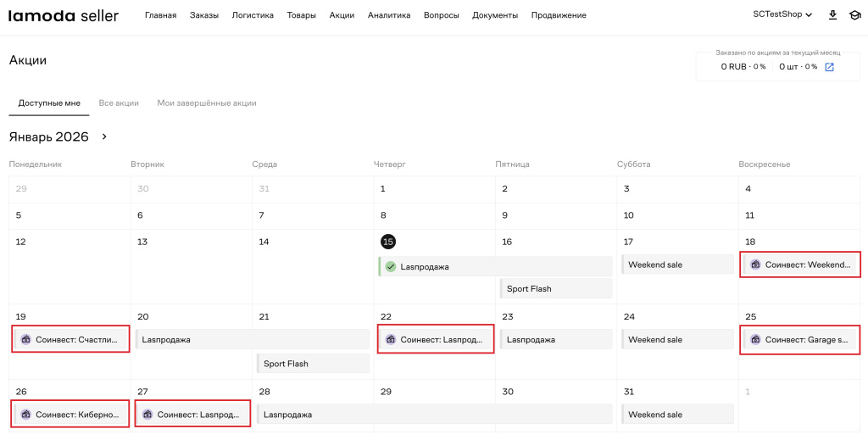Image resolution: width=868 pixels, height=440 pixels.
Task: Click the lamoda seller logo
Action: click(64, 15)
